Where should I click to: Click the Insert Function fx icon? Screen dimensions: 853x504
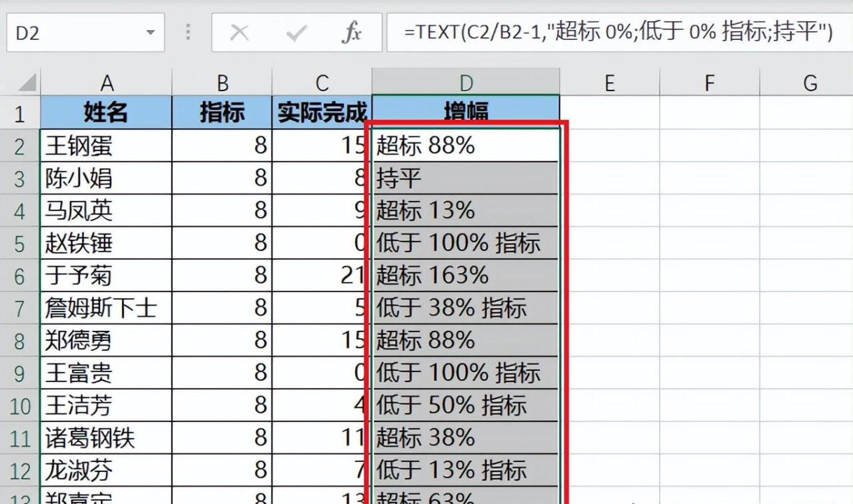coord(351,32)
